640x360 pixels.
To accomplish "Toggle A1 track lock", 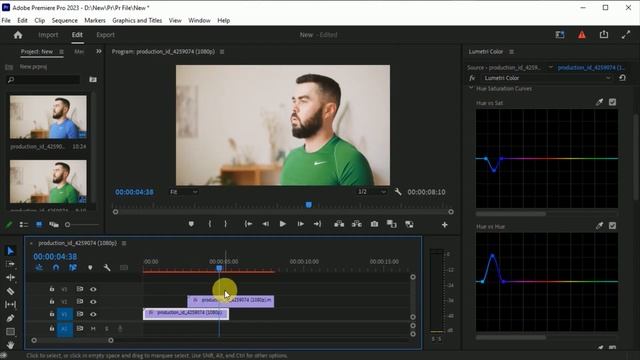I will click(x=52, y=328).
